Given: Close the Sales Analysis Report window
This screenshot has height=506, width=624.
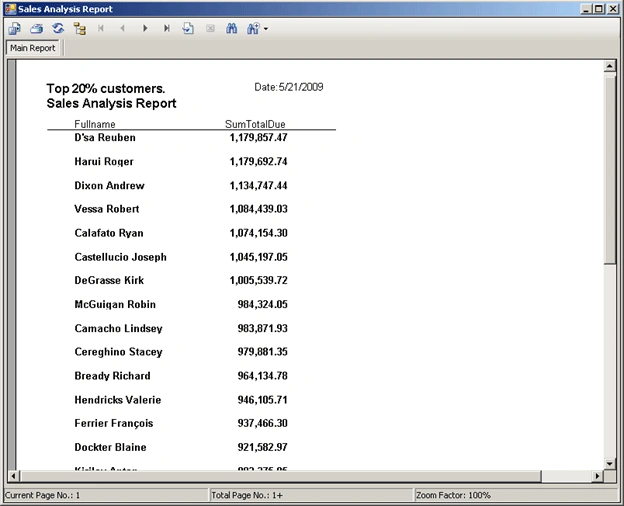Looking at the screenshot, I should [613, 9].
